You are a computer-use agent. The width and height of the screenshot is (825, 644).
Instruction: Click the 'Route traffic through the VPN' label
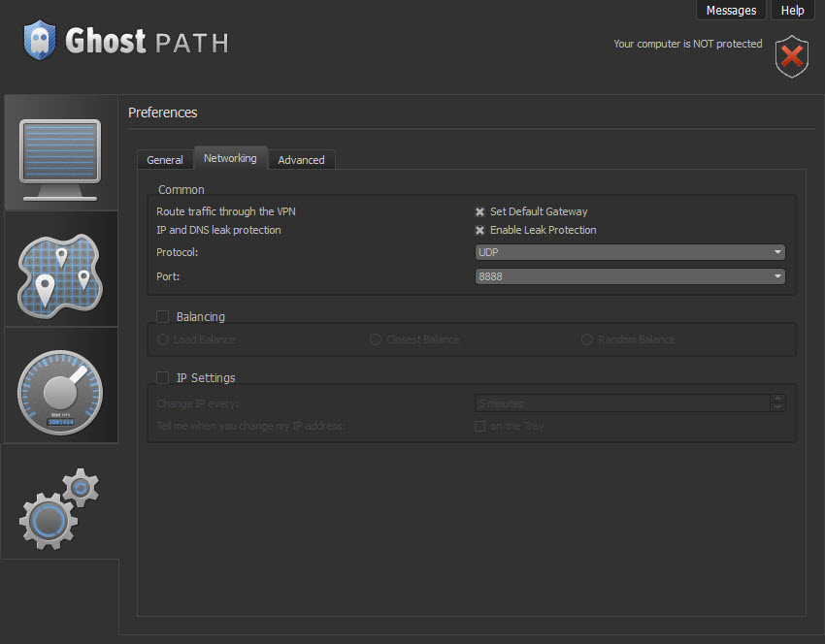(x=226, y=211)
